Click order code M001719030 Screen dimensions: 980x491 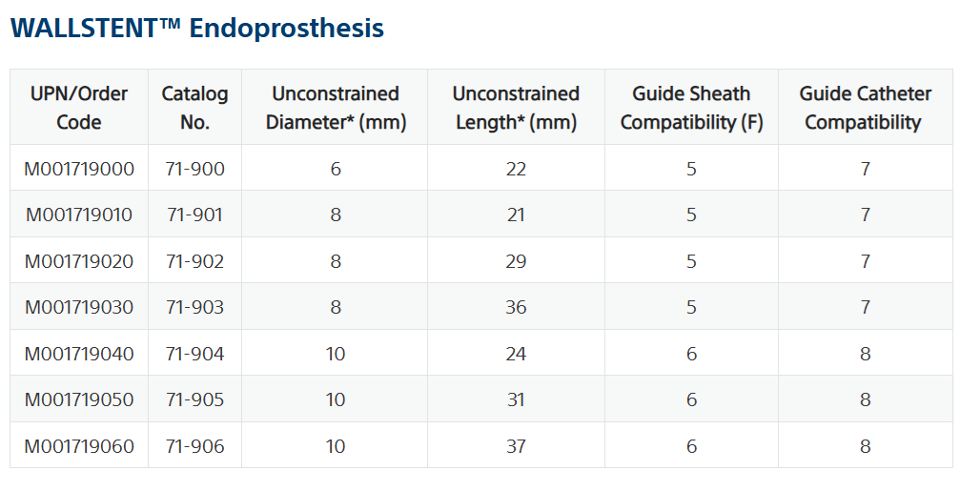click(x=79, y=307)
